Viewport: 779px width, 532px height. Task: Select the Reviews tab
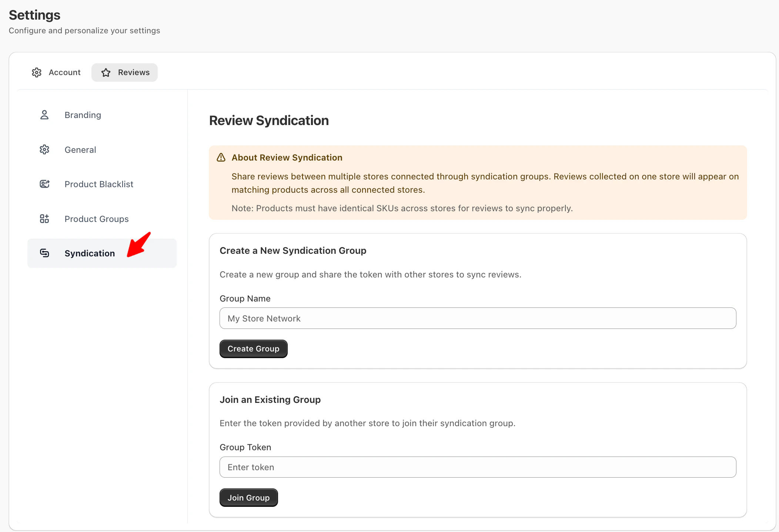pos(125,73)
